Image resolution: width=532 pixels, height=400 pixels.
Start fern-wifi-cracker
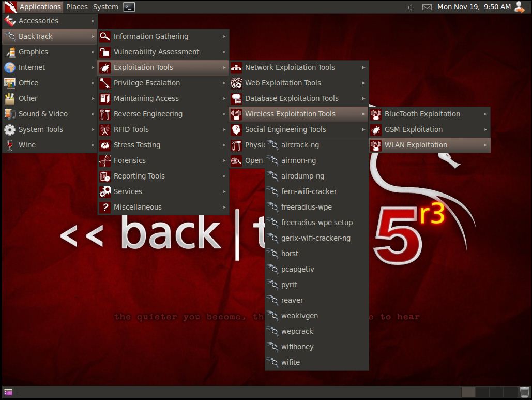[316, 191]
